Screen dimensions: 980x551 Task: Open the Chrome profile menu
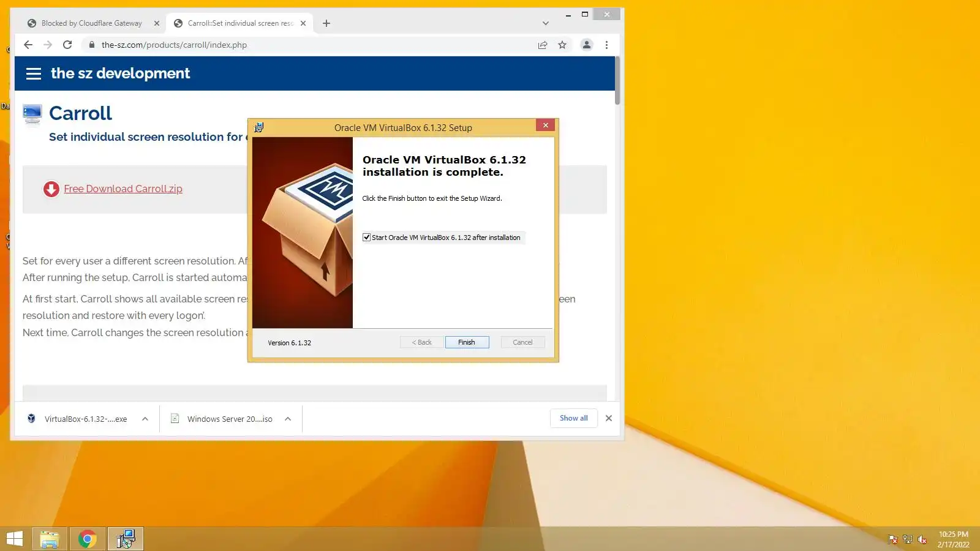pos(587,45)
